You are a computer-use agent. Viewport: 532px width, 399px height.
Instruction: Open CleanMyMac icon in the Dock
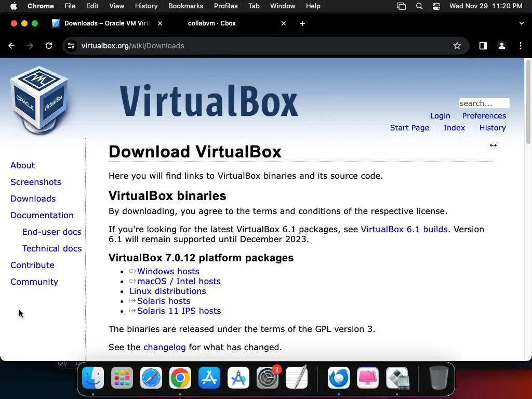click(368, 378)
